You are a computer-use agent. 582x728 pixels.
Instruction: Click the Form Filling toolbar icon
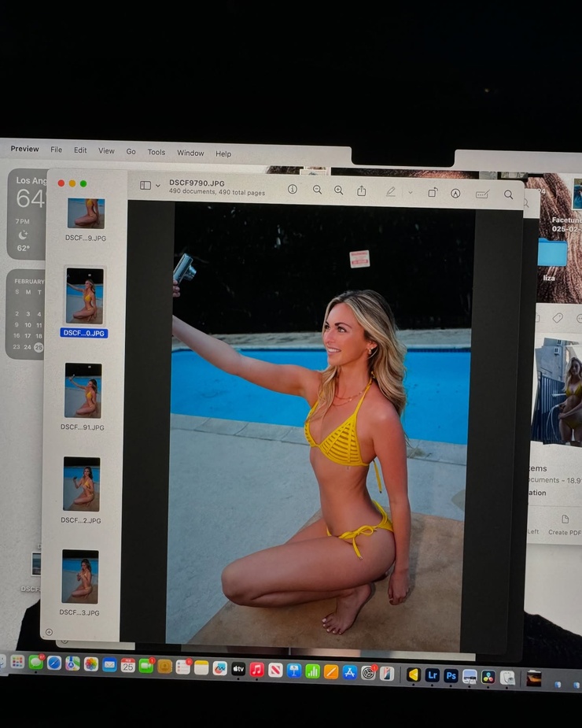(482, 194)
